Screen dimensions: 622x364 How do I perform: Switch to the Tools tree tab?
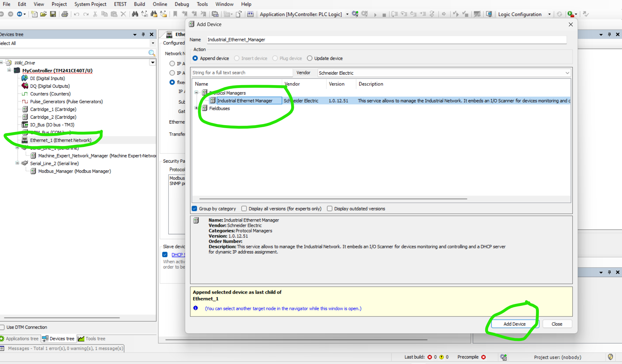point(92,339)
